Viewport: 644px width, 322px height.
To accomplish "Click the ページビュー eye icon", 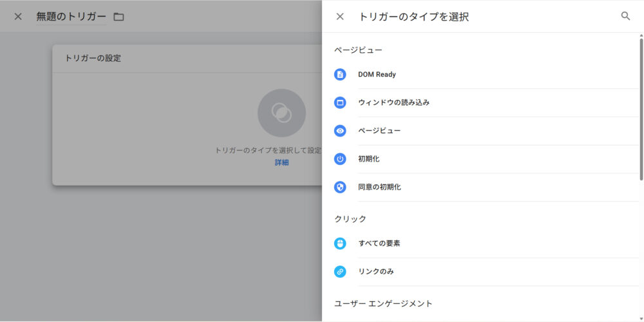I will (340, 131).
